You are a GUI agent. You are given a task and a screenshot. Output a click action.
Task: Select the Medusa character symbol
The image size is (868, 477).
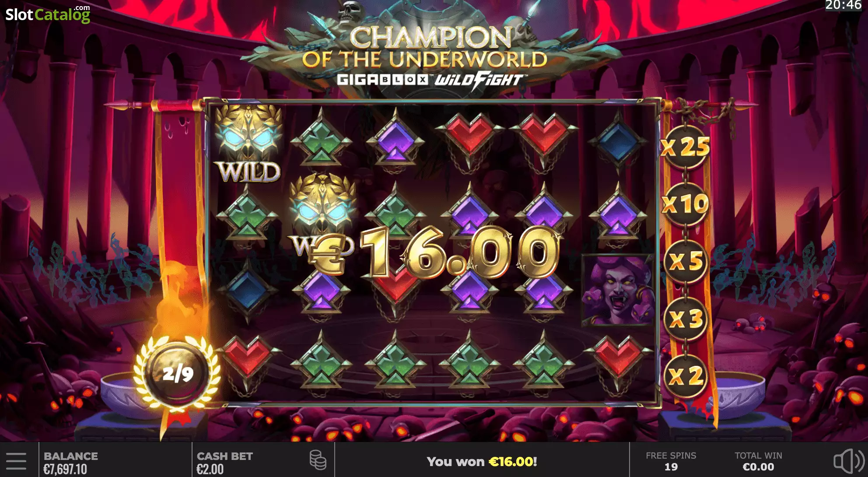coord(617,290)
